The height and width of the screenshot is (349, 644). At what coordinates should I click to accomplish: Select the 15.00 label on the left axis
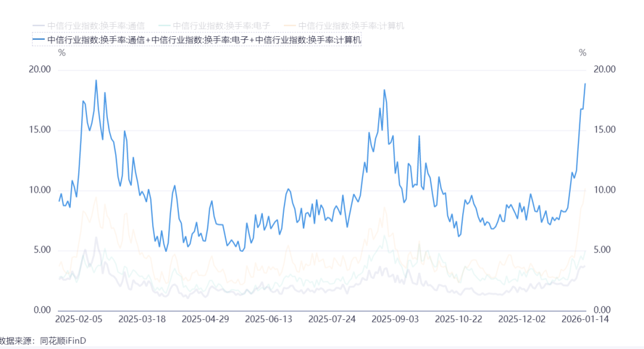click(40, 130)
